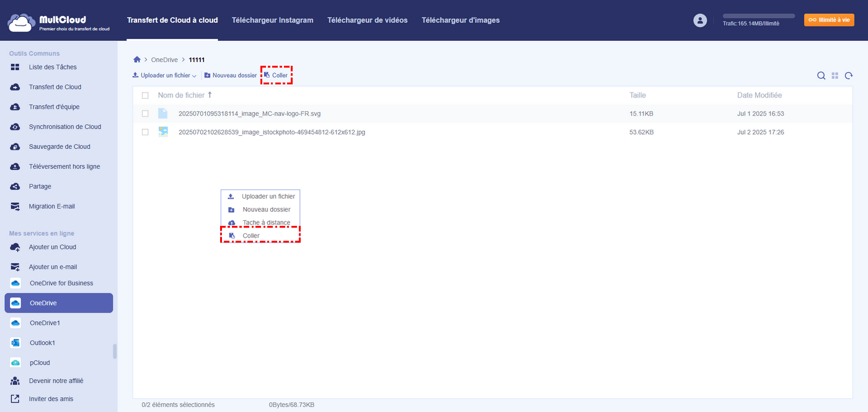Viewport: 868px width, 412px height.
Task: Click the home breadcrumb icon
Action: coord(137,60)
